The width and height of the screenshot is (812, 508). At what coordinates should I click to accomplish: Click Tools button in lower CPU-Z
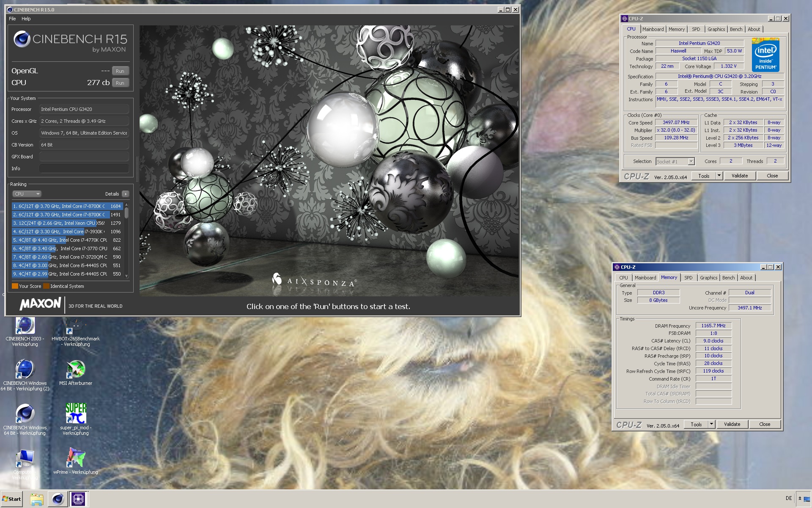696,424
